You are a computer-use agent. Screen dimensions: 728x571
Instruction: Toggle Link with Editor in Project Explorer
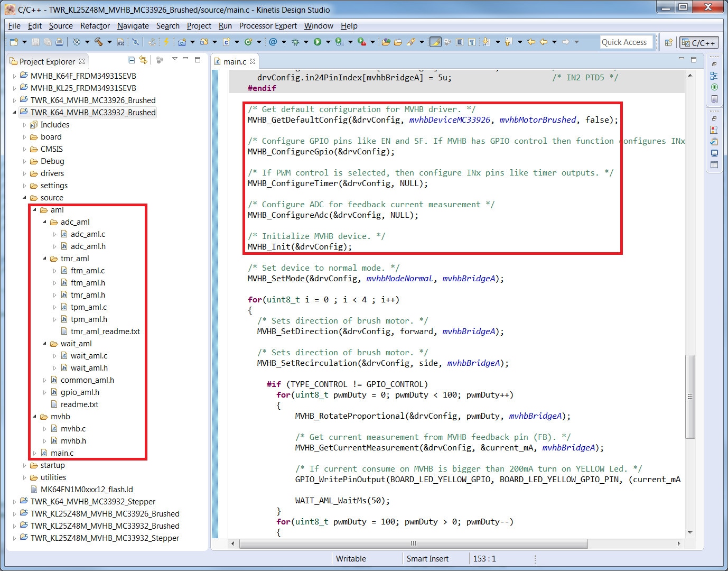[143, 60]
